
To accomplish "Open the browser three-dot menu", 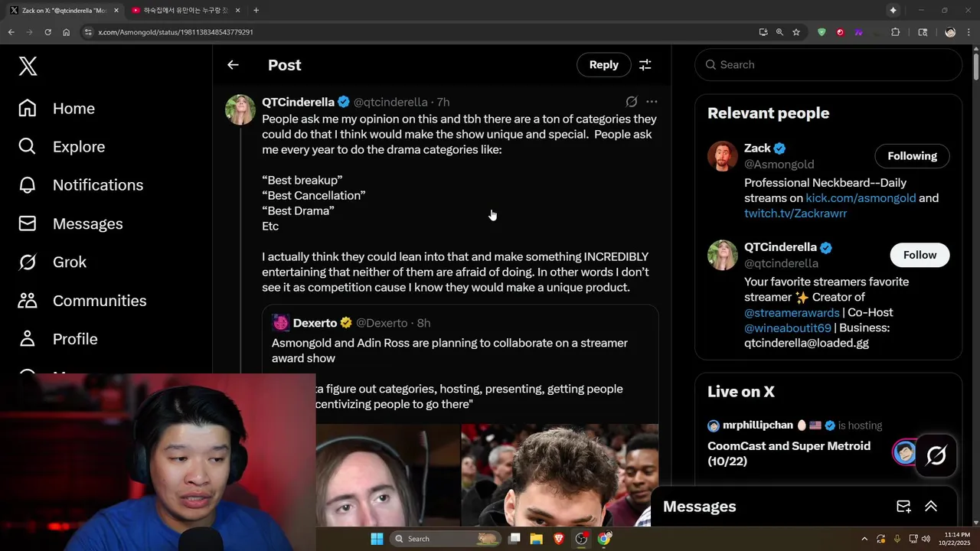I will (969, 32).
